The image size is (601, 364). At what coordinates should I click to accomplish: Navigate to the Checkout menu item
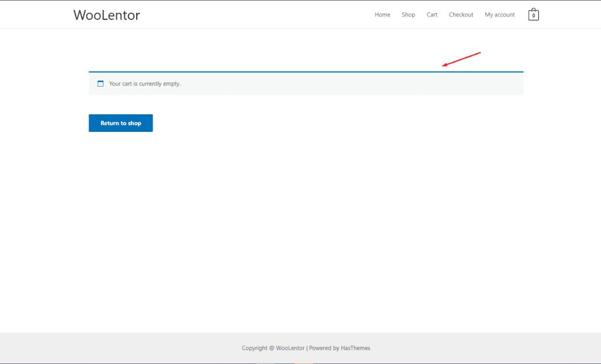pos(461,15)
